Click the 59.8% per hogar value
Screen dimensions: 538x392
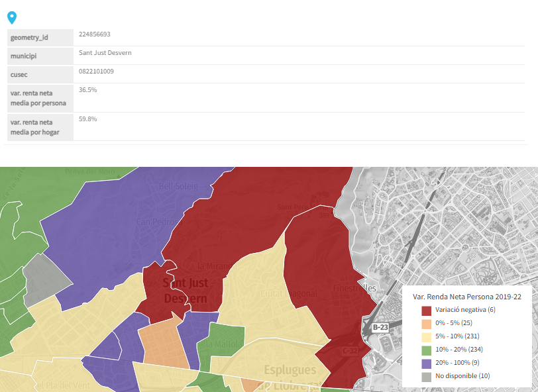coord(87,119)
